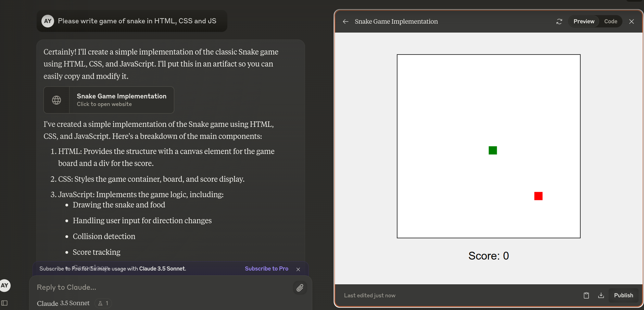The width and height of the screenshot is (644, 310).
Task: Click the Collision detection bullet
Action: (104, 236)
